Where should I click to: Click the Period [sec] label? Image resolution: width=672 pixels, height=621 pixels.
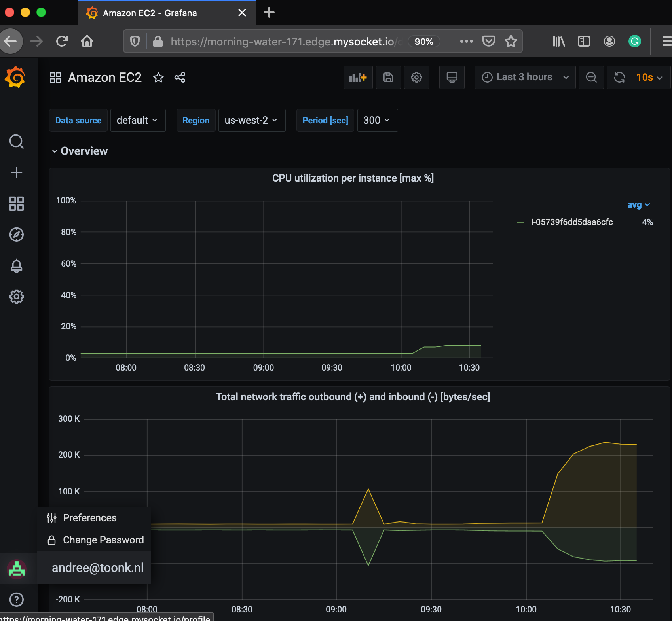pos(325,120)
